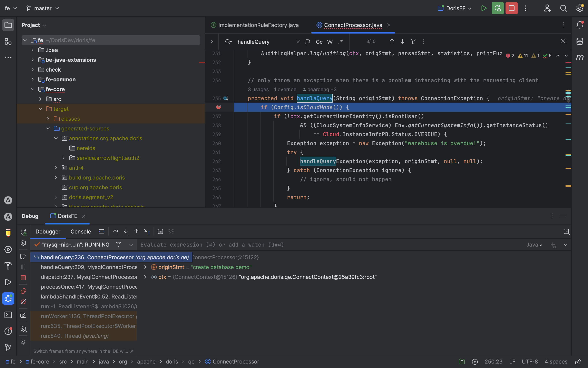
Task: Toggle new line search option icon
Action: [x=307, y=42]
